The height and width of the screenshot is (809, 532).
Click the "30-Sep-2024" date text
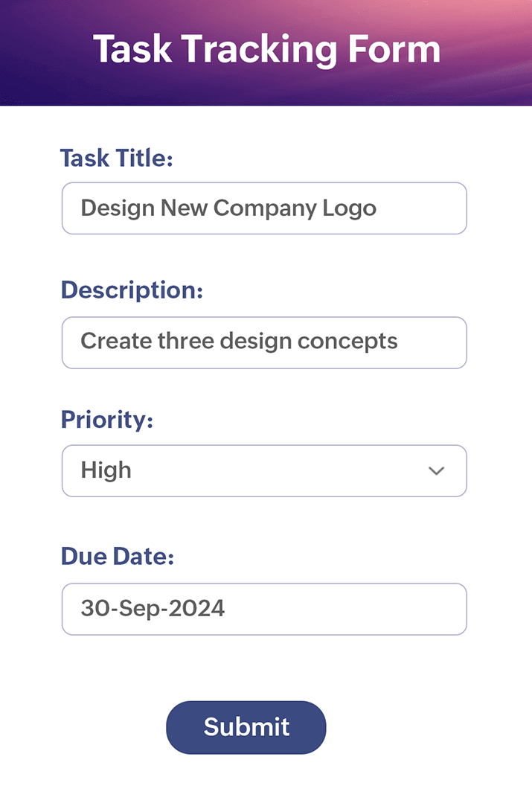point(153,609)
